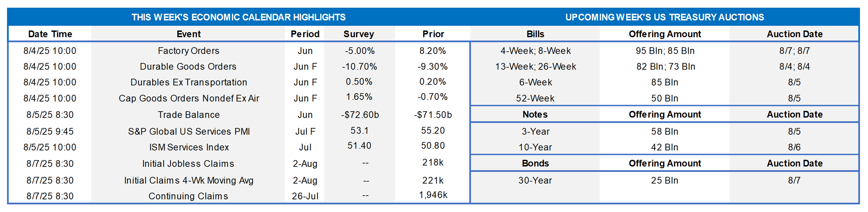Click the 30-Year bond row label

(535, 180)
